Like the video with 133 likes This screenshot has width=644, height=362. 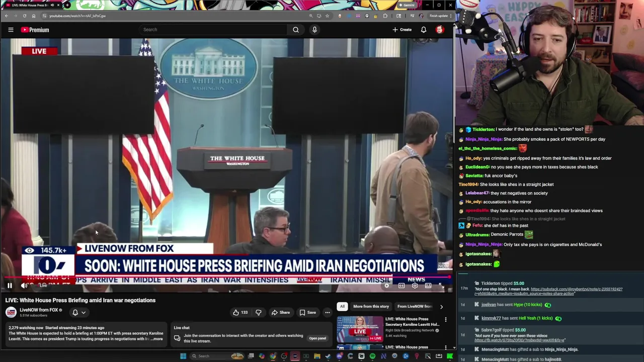240,312
